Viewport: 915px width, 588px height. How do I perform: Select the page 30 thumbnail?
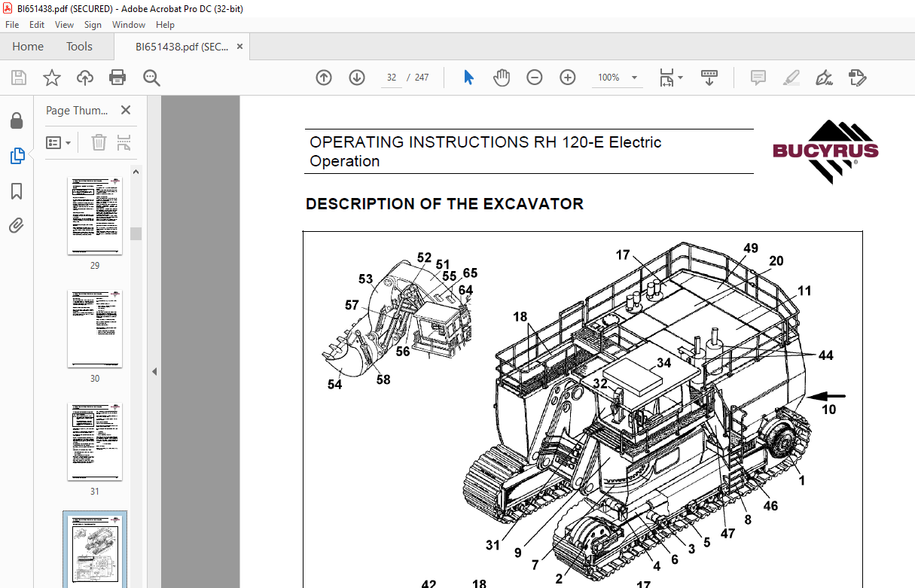coord(95,330)
